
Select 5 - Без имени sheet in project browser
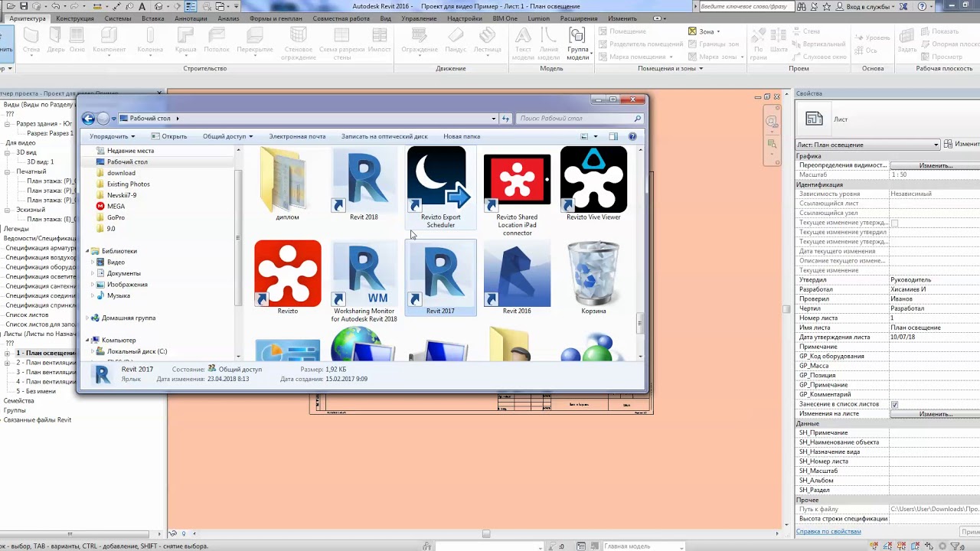pyautogui.click(x=36, y=391)
